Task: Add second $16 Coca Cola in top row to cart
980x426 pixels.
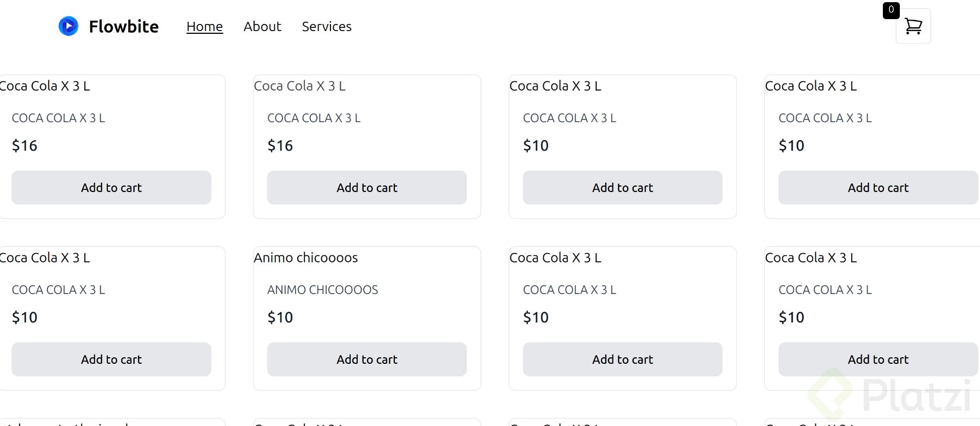Action: coord(367,188)
